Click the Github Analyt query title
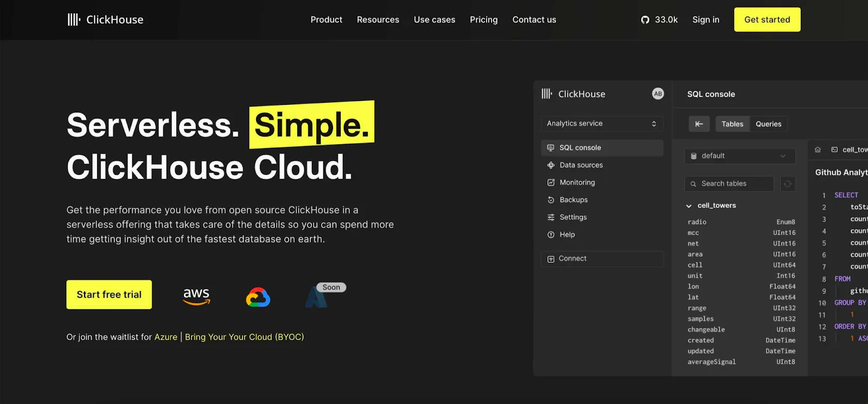Viewport: 868px width, 404px height. coord(841,172)
